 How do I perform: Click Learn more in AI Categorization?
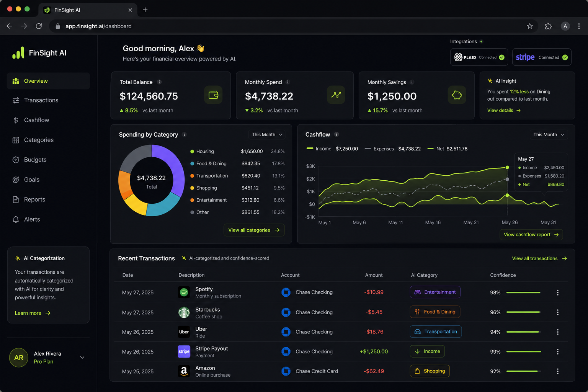point(33,313)
